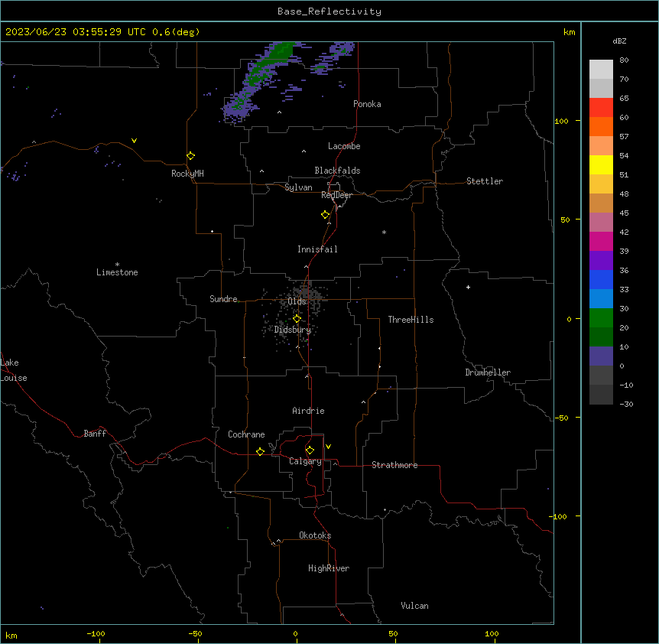
Task: Click the white legend swatch between 80 and 70
Action: click(x=601, y=70)
